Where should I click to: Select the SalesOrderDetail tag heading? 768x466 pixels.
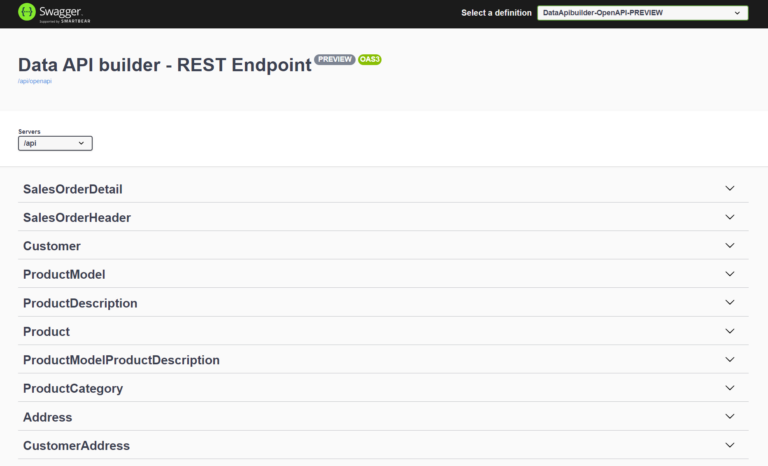pyautogui.click(x=72, y=189)
